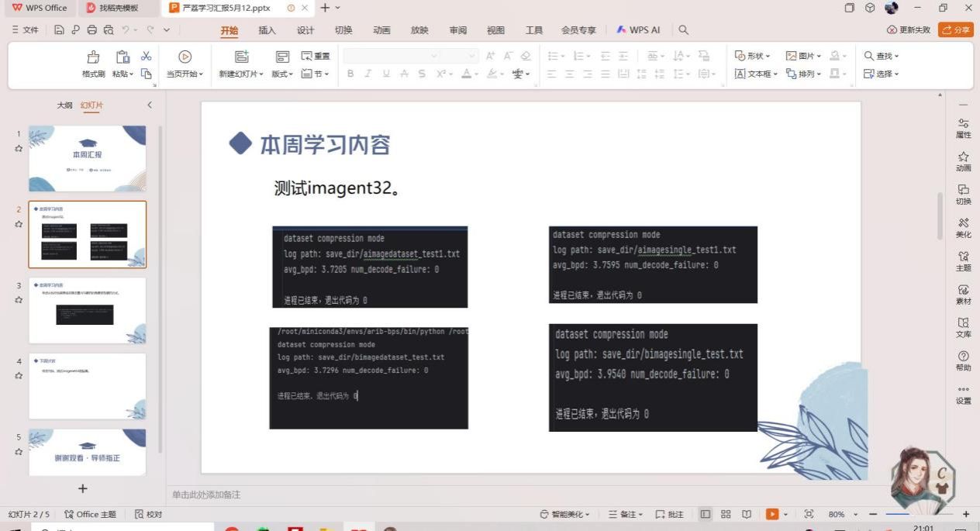The width and height of the screenshot is (980, 531).
Task: Open the 文件 file menu
Action: 26,30
